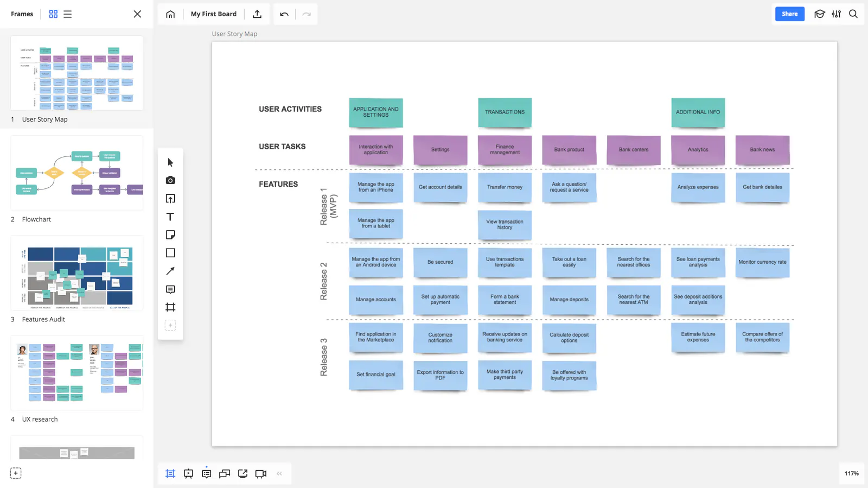Start presentation mode from bottom bar

click(188, 473)
